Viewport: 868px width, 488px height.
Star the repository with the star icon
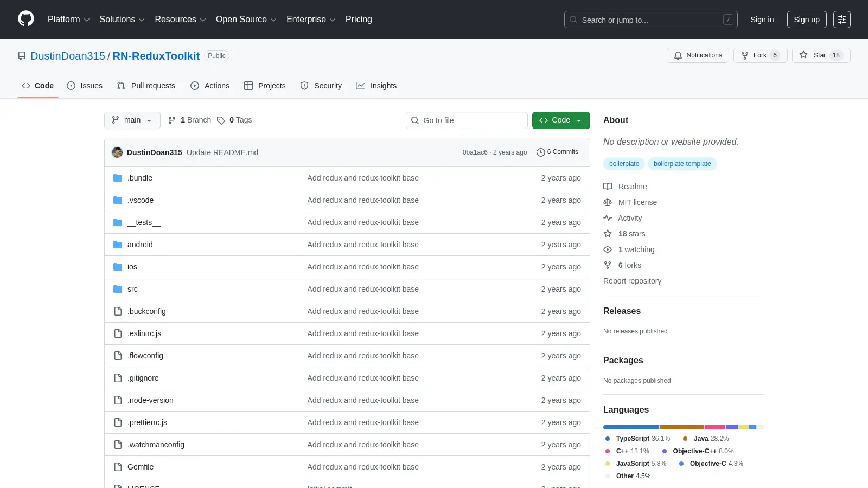coord(803,55)
